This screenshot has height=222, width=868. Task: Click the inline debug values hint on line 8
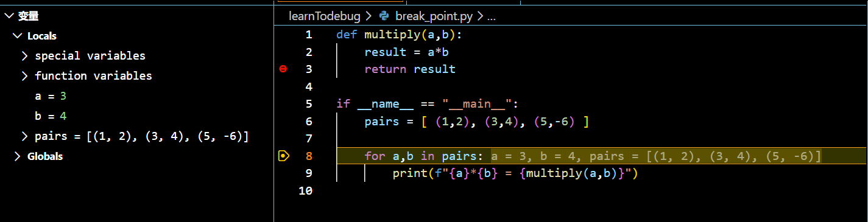click(x=656, y=156)
